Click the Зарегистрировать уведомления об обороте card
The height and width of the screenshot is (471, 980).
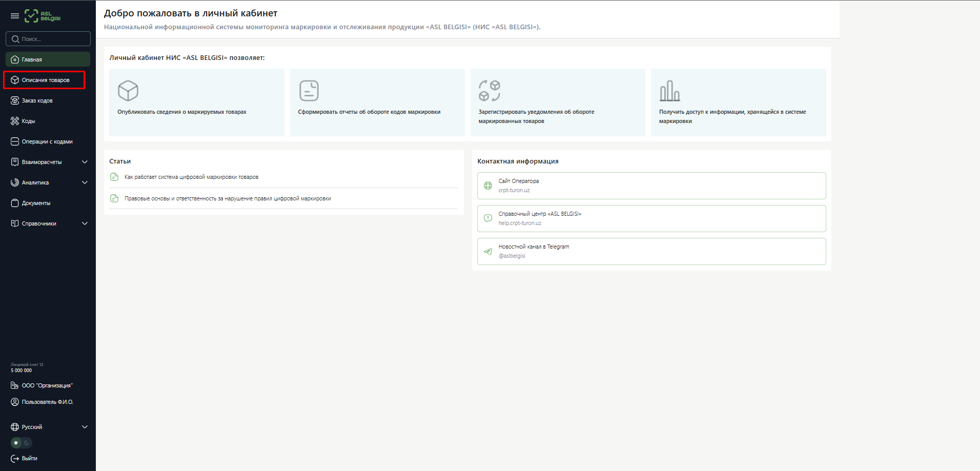pos(558,103)
